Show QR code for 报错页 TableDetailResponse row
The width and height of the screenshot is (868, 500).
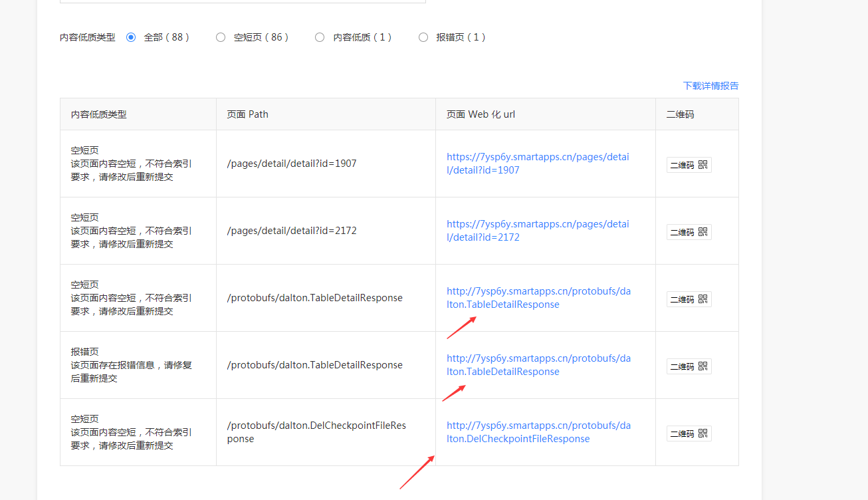point(689,366)
